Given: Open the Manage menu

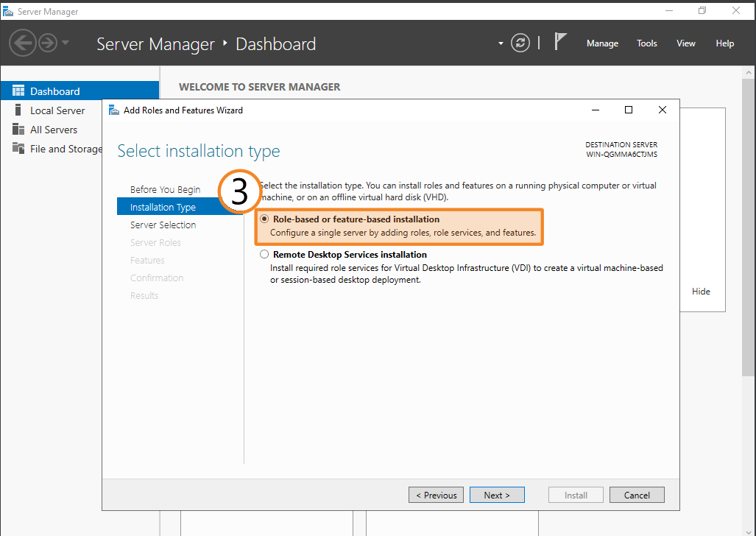Looking at the screenshot, I should 602,43.
